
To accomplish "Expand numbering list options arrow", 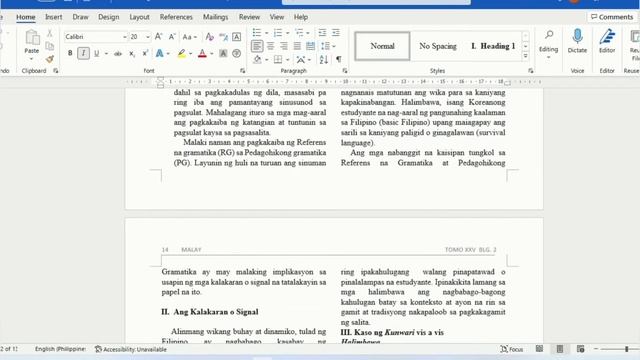I will pos(288,33).
